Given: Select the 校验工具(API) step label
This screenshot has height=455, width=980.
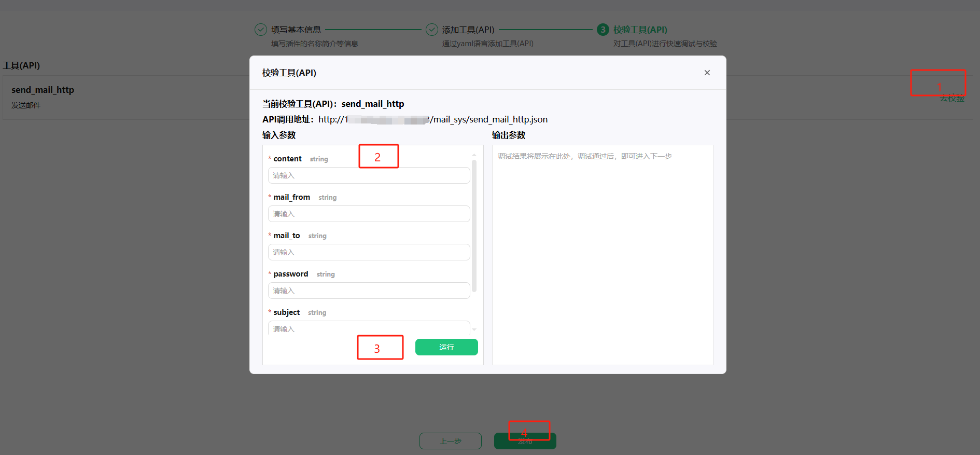Looking at the screenshot, I should click(640, 30).
